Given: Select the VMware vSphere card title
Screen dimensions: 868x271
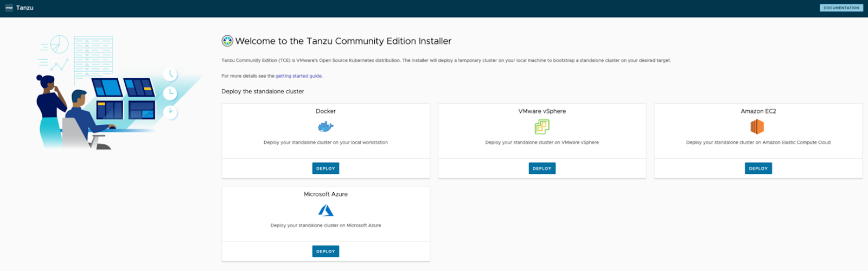Looking at the screenshot, I should click(542, 111).
